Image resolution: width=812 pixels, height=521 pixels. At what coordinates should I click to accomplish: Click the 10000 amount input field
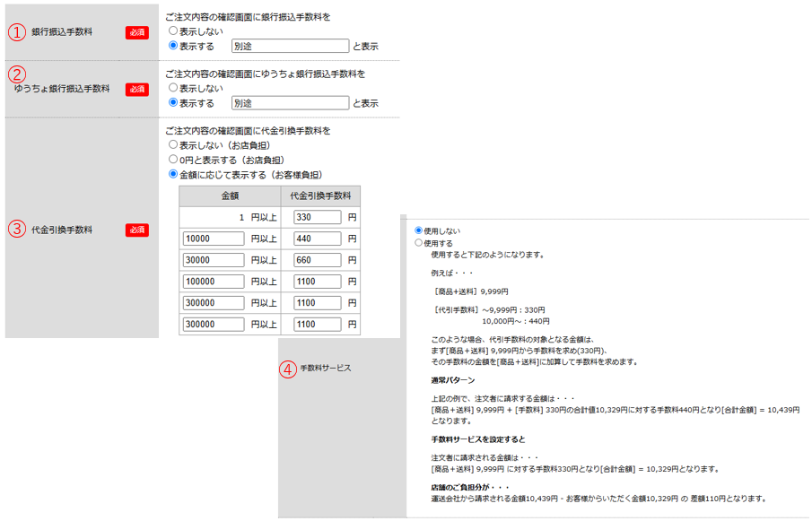[x=213, y=239]
